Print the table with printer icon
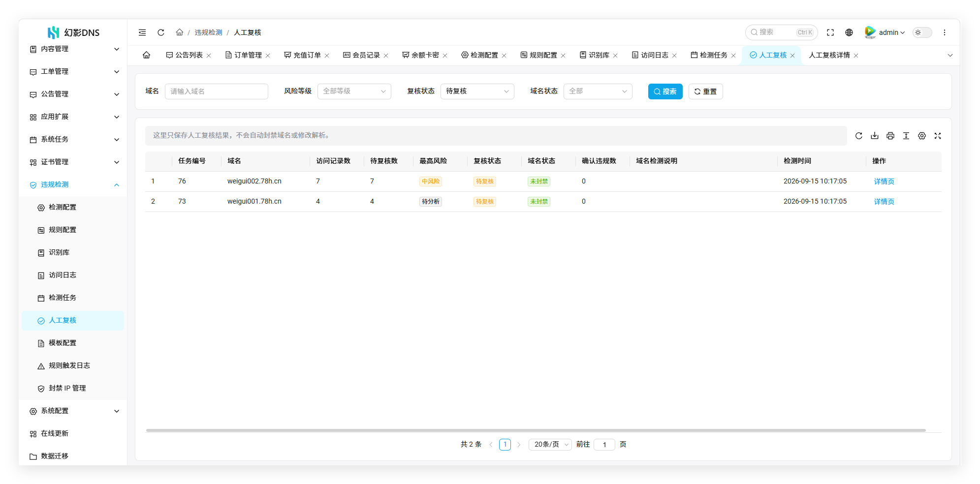Viewport: 980px width, 484px height. point(890,136)
